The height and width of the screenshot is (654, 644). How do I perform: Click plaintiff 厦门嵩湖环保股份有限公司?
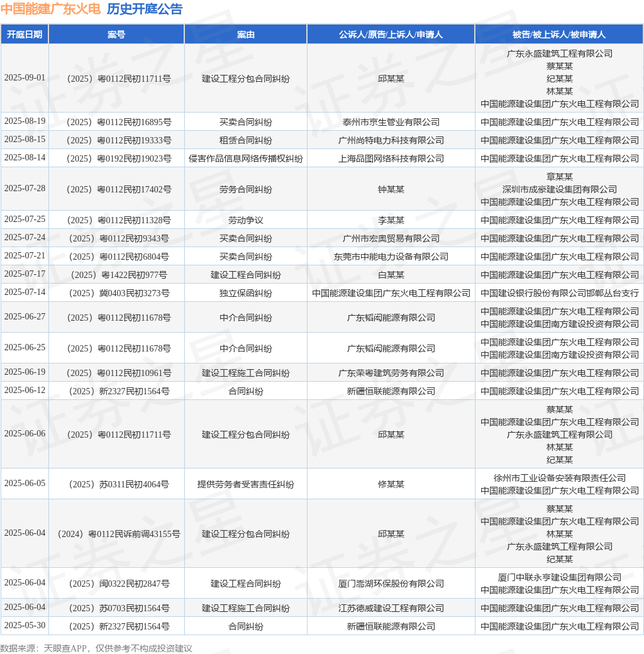click(391, 584)
